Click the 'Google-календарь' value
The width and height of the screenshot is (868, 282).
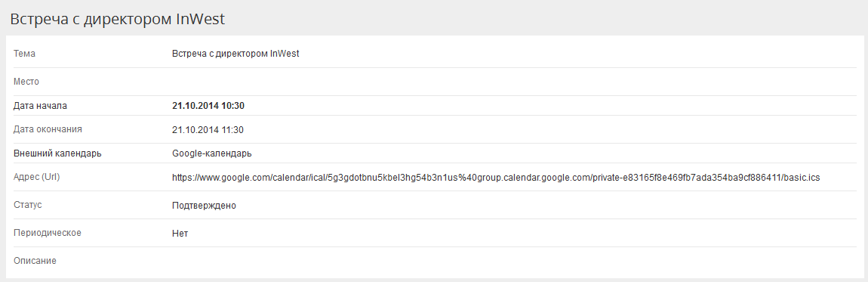coord(212,153)
